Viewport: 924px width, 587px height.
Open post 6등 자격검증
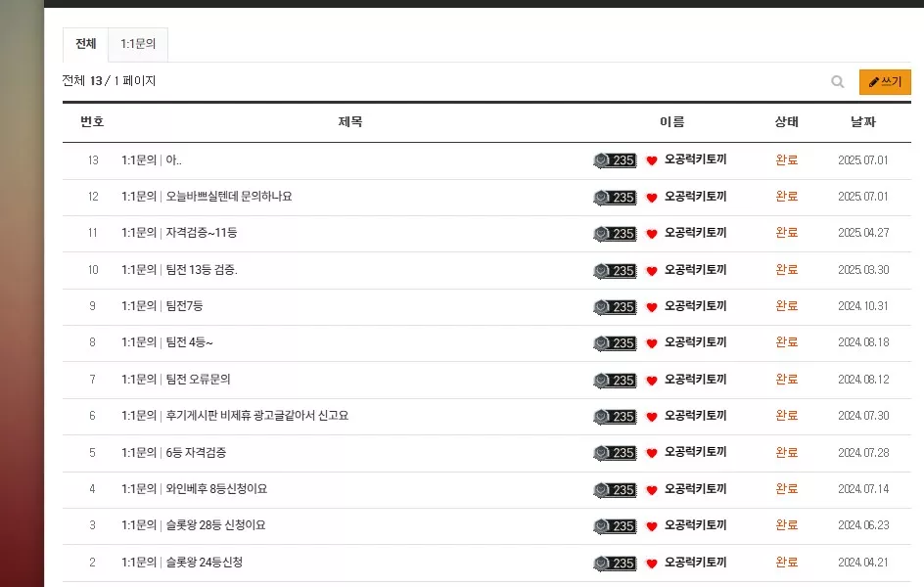(196, 452)
